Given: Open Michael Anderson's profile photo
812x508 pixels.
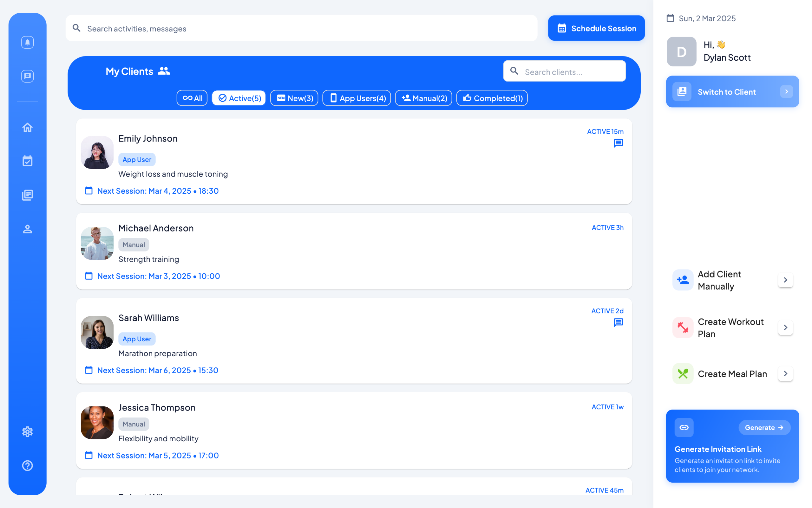Looking at the screenshot, I should point(97,243).
